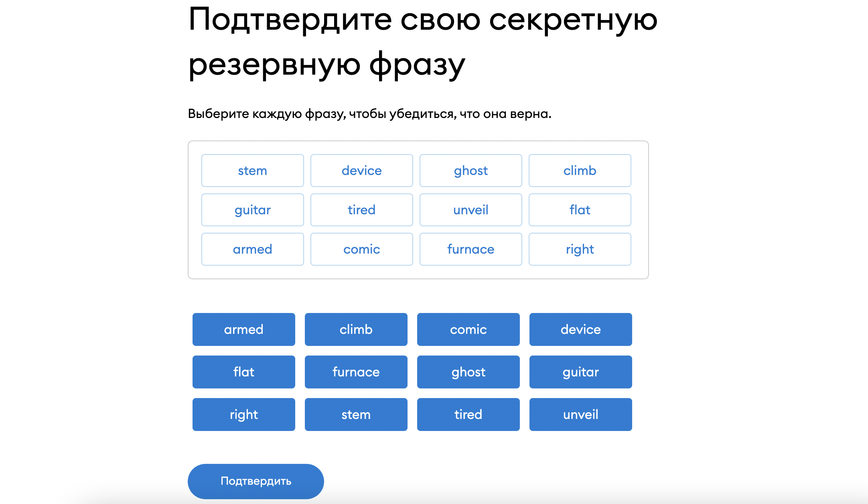This screenshot has width=868, height=504.
Task: Deselect outlined 'unveil' chip in phrase box
Action: point(471,210)
